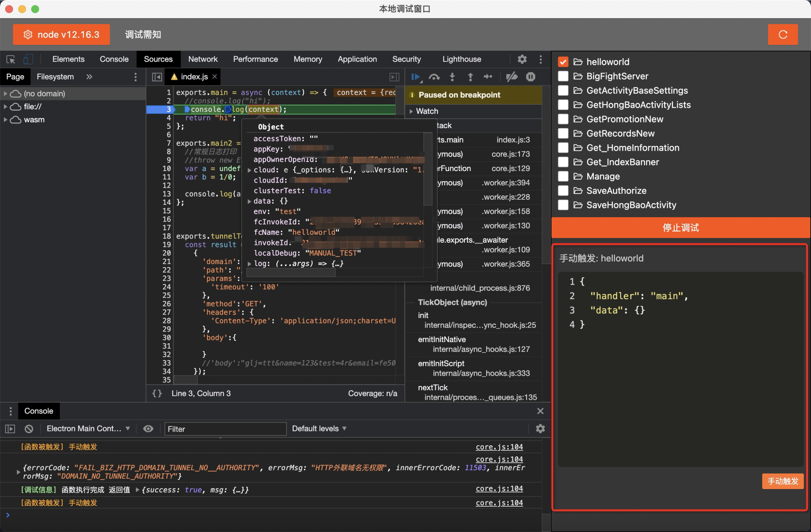Viewport: 811px width, 532px height.
Task: Check the GetActivityBaseSettings checkbox
Action: tap(563, 90)
